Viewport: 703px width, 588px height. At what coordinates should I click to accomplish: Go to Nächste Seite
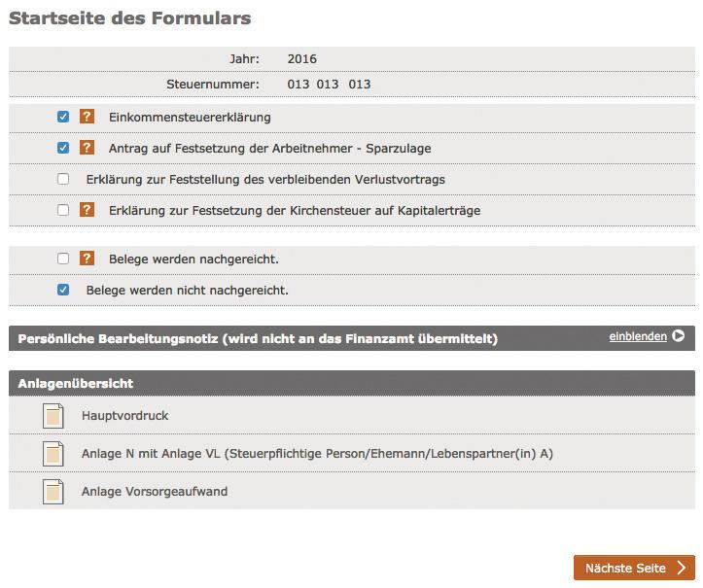634,568
